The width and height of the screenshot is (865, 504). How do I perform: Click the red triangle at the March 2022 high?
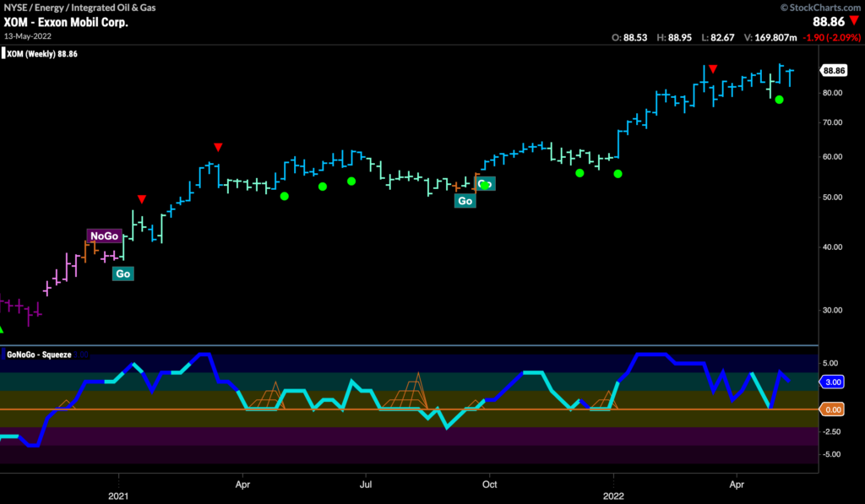[713, 69]
